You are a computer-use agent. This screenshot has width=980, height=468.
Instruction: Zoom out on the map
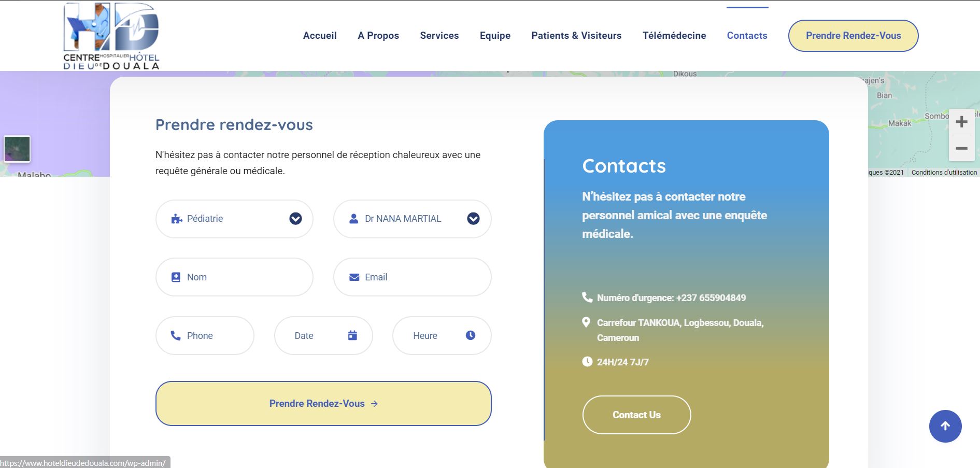point(961,148)
